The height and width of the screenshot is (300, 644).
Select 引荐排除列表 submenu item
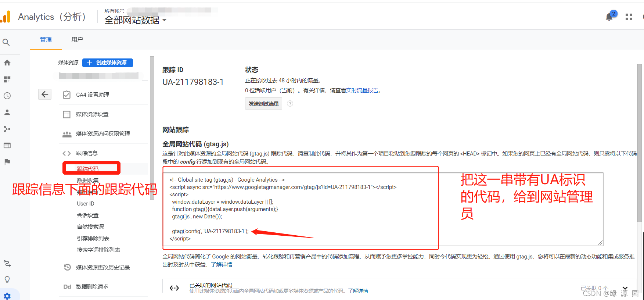(93, 239)
